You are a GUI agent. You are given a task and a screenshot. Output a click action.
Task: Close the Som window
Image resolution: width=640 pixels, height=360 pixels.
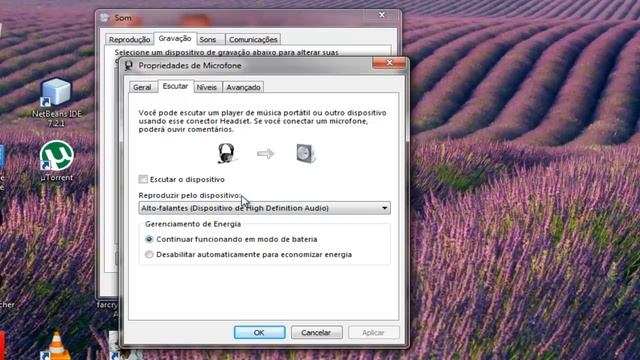[x=382, y=15]
